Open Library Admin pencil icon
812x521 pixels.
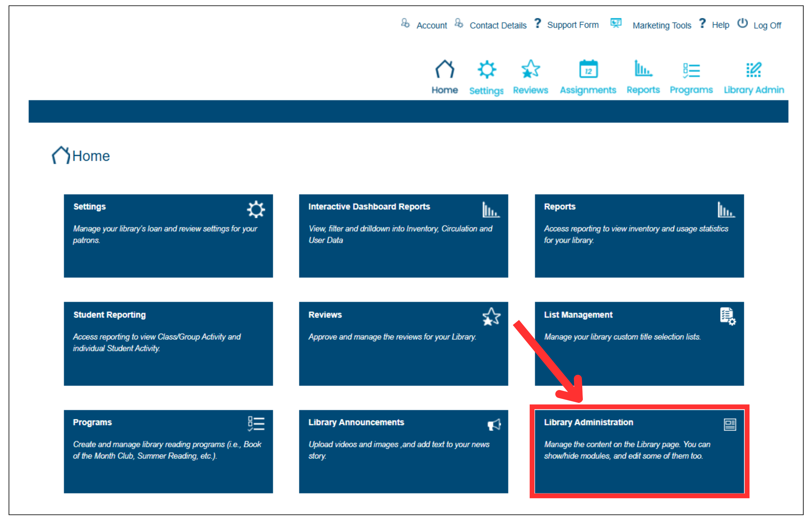point(754,70)
